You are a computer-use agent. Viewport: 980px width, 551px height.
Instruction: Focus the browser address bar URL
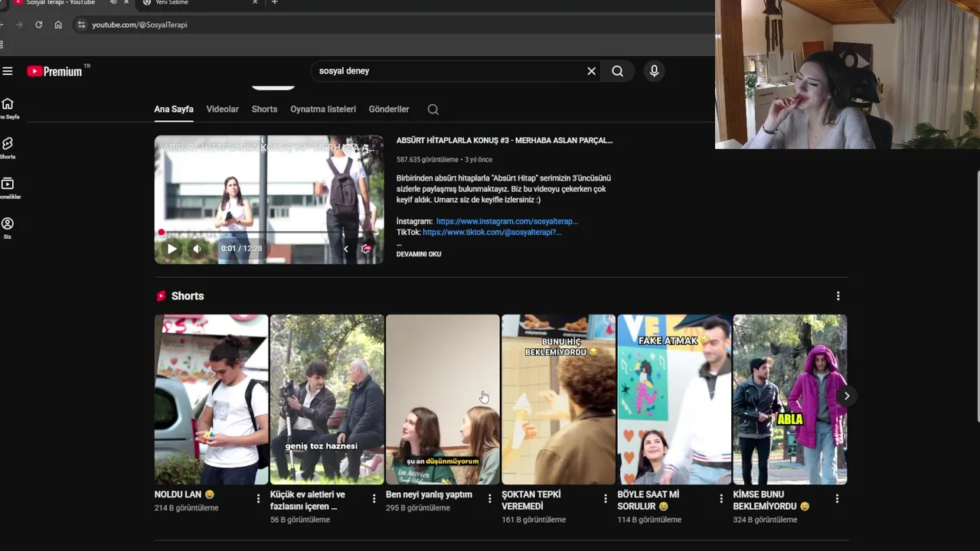(x=139, y=24)
